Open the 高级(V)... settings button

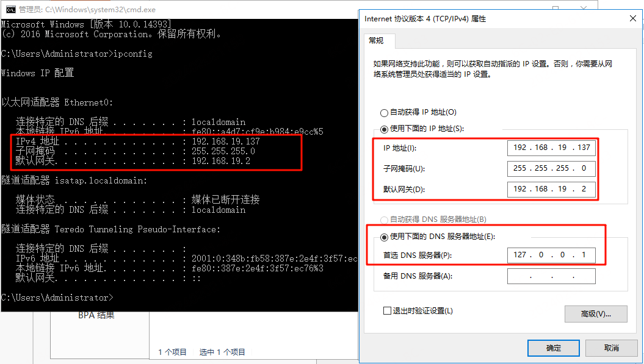pyautogui.click(x=596, y=314)
